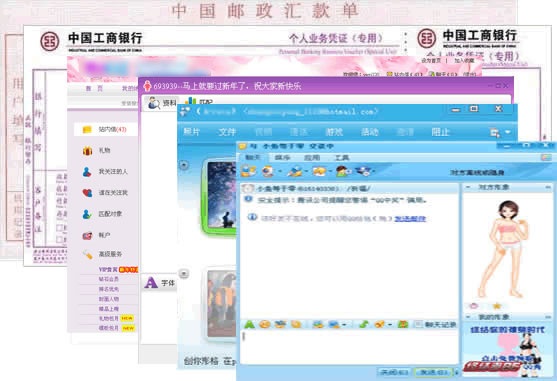The height and width of the screenshot is (381, 557).
Task: Click gift box icon in pink site sidebar
Action: point(87,151)
